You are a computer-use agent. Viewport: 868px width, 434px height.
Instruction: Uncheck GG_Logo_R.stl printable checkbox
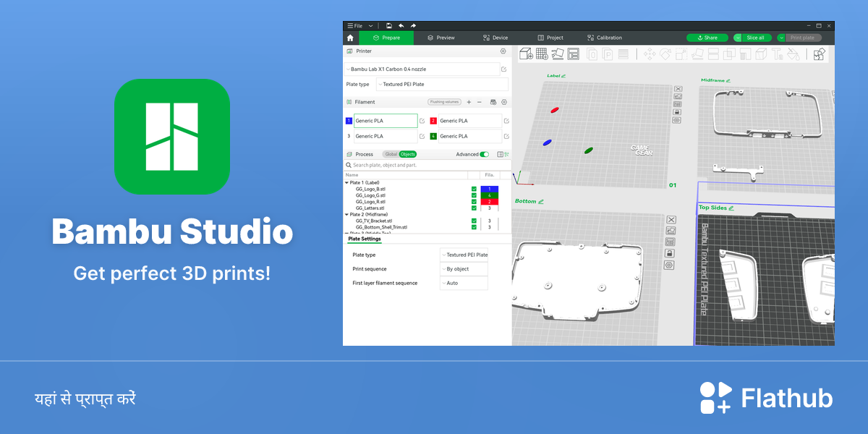tap(474, 202)
